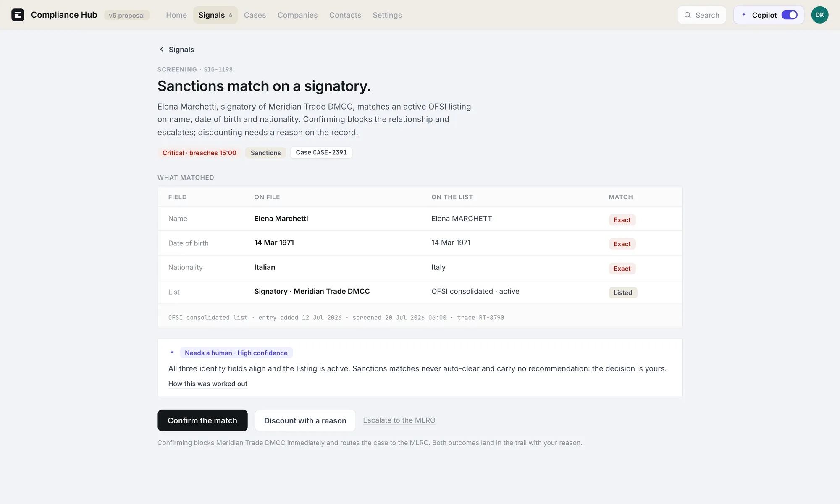Click the SIG-1198 signal identifier
This screenshot has height=504, width=840.
pos(218,70)
